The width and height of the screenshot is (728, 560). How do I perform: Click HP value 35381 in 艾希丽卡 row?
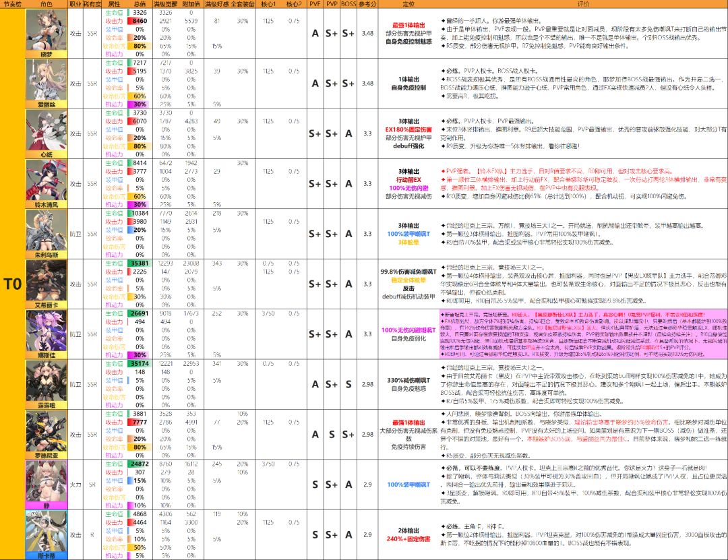140,263
